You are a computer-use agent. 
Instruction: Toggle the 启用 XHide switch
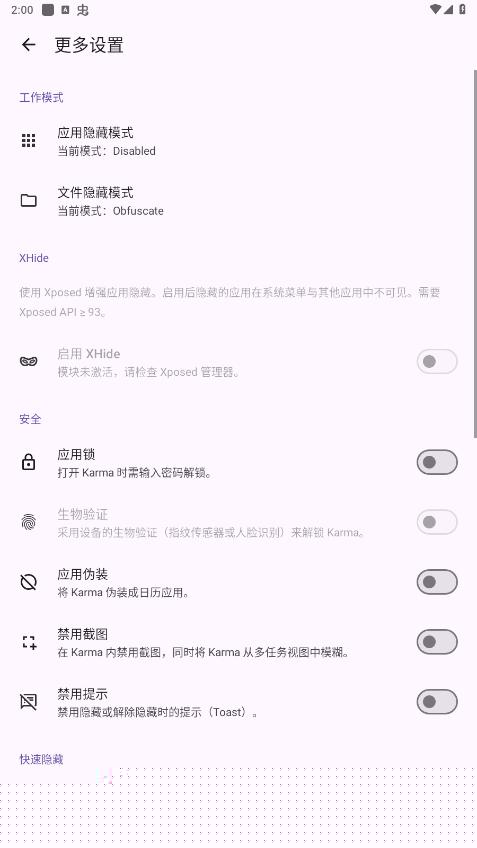tap(437, 361)
